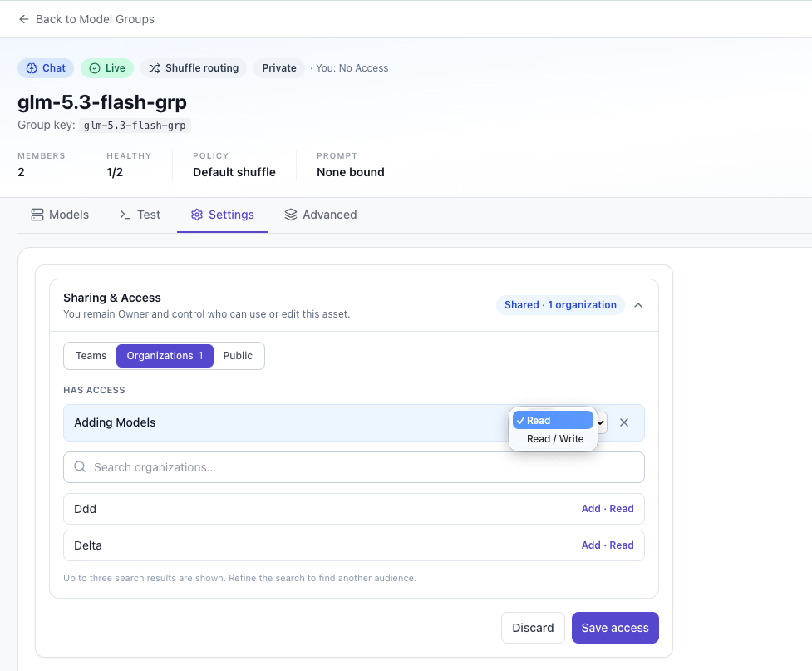This screenshot has height=671, width=812.
Task: Click Save access button
Action: (x=615, y=628)
